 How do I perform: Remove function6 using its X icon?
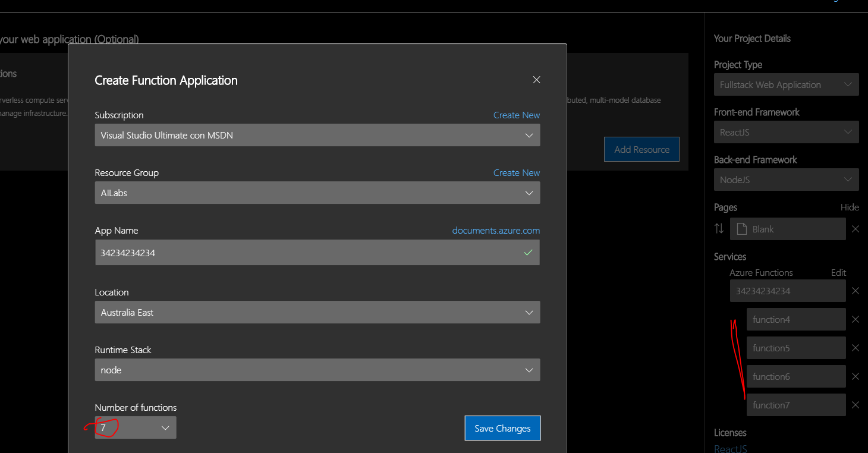[x=856, y=376]
